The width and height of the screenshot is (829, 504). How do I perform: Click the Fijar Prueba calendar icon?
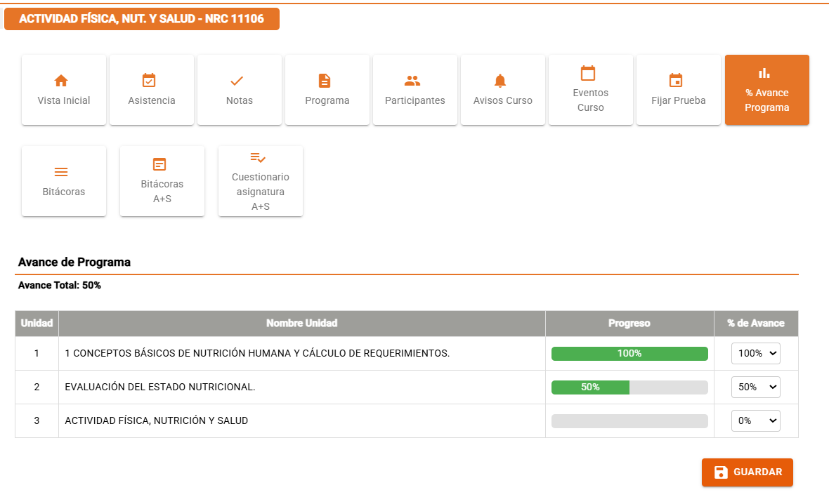click(678, 79)
